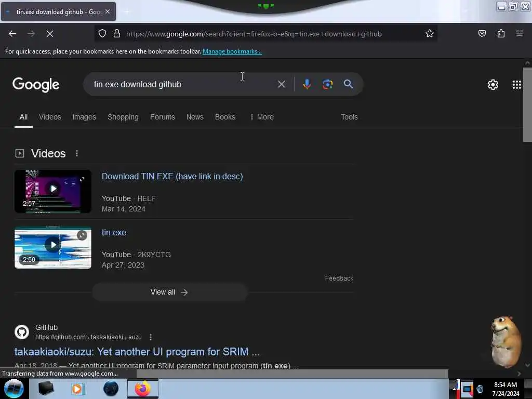Viewport: 532px width, 399px height.
Task: Stop loading the page with the X button
Action: point(50,34)
